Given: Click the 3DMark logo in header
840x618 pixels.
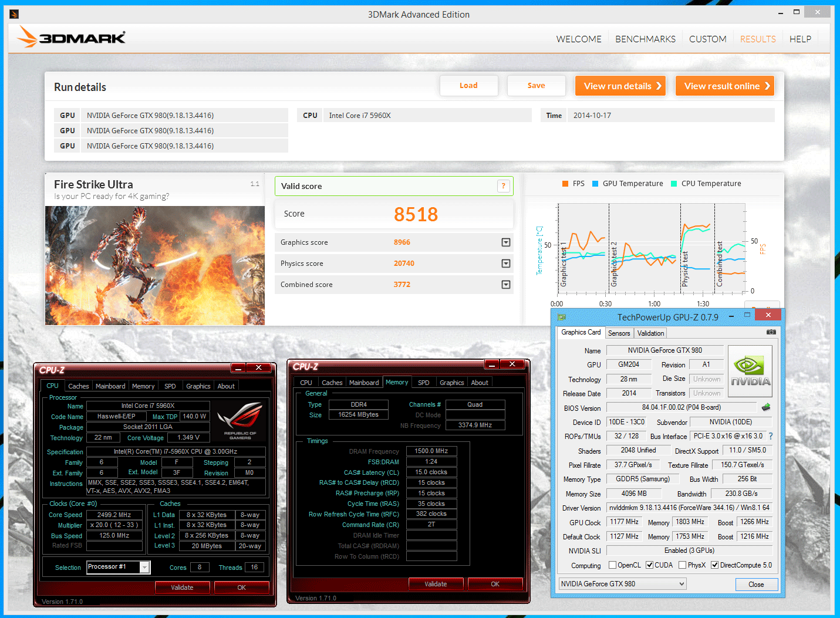Looking at the screenshot, I should pyautogui.click(x=71, y=38).
